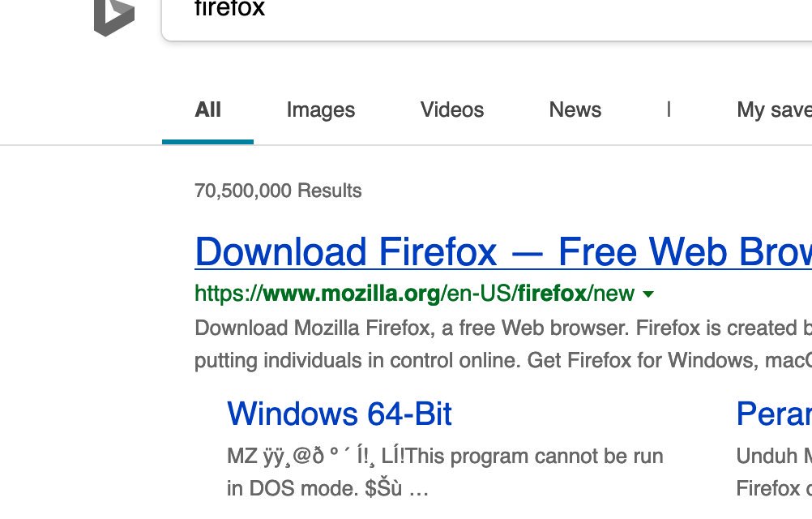Click the 70,500,000 Results count text
812x519 pixels.
point(278,191)
